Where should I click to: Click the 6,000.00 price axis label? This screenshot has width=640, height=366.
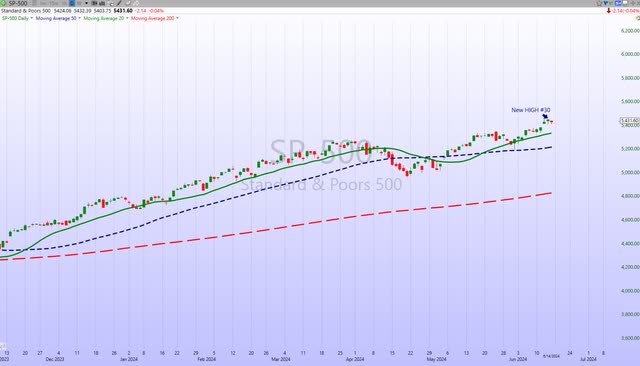(630, 54)
